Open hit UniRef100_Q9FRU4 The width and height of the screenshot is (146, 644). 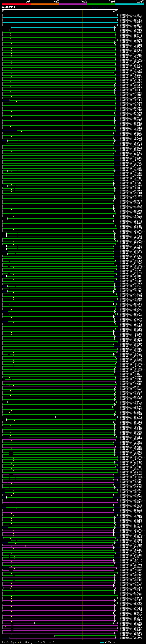pos(131,72)
